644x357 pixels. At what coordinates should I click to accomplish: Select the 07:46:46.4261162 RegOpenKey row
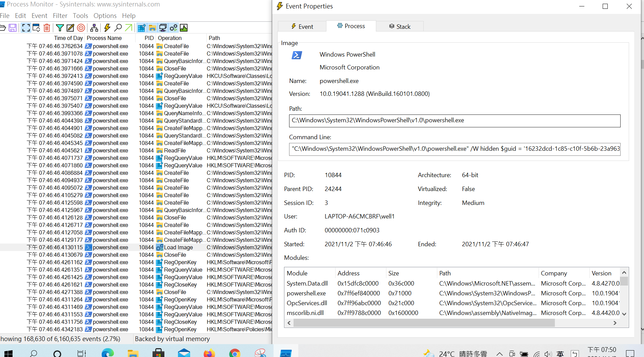(136, 262)
